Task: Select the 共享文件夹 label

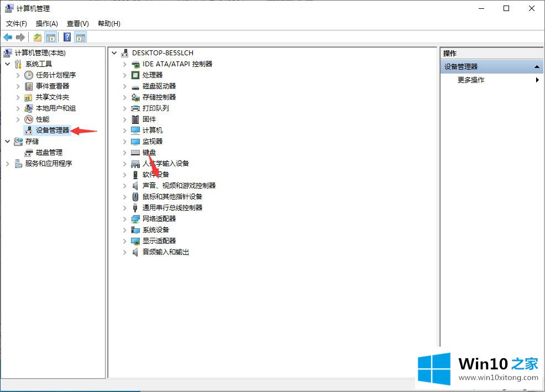Action: pos(53,97)
